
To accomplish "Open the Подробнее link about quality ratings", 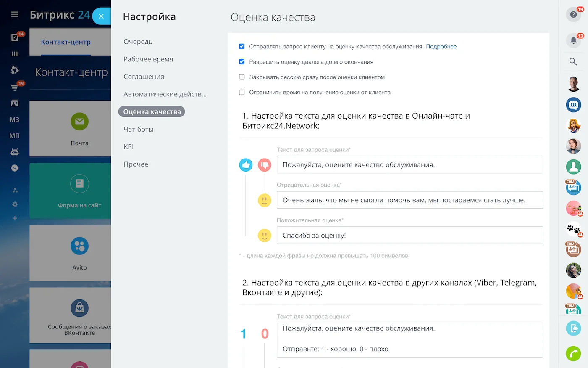I will [x=441, y=46].
